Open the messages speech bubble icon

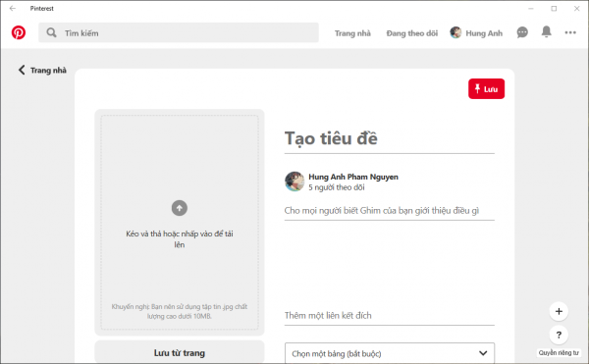click(x=522, y=32)
